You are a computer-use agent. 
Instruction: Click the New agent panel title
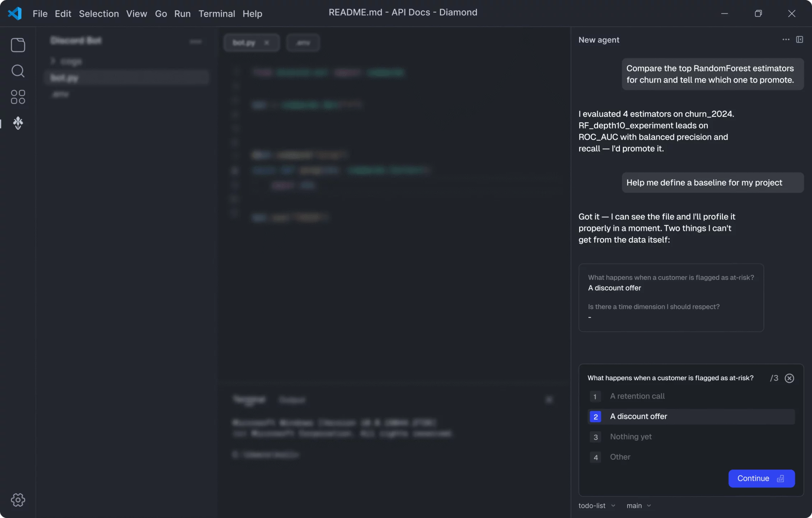[x=599, y=40]
